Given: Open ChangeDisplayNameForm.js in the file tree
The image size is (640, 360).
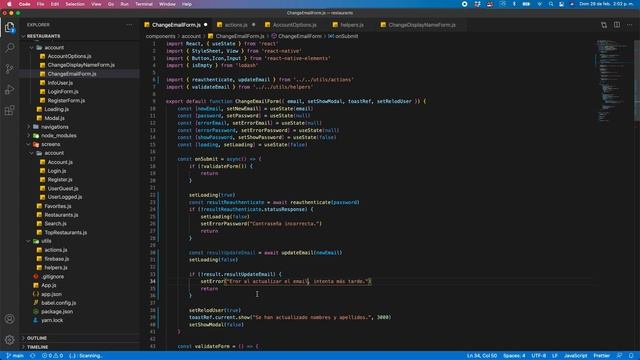Looking at the screenshot, I should click(x=81, y=65).
